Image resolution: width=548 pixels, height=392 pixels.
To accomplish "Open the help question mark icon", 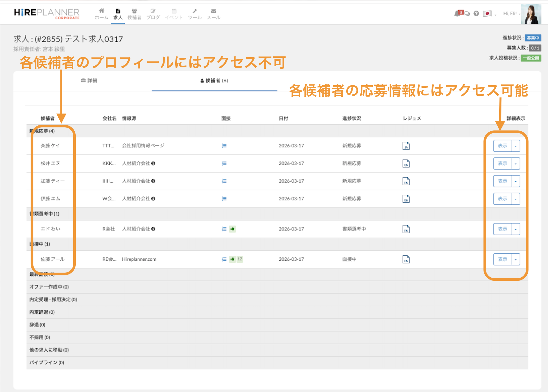I will tap(476, 13).
